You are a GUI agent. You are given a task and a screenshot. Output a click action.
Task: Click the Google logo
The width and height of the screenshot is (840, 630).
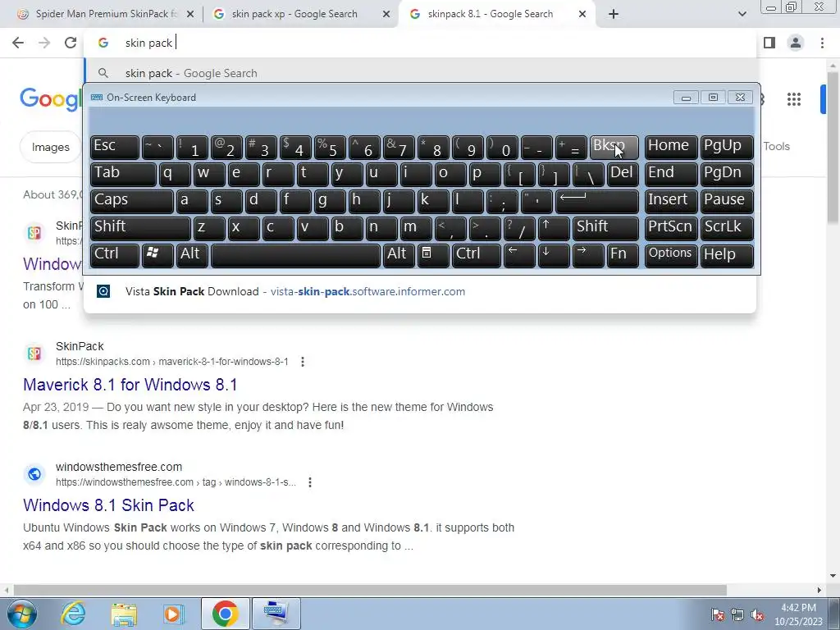pyautogui.click(x=51, y=99)
